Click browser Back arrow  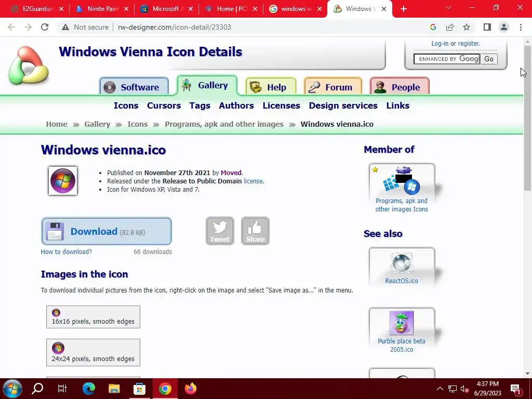pyautogui.click(x=11, y=27)
